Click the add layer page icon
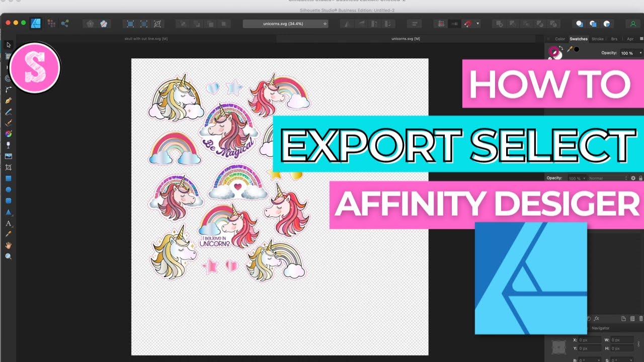Screen dimensions: 644x362 point(623,318)
